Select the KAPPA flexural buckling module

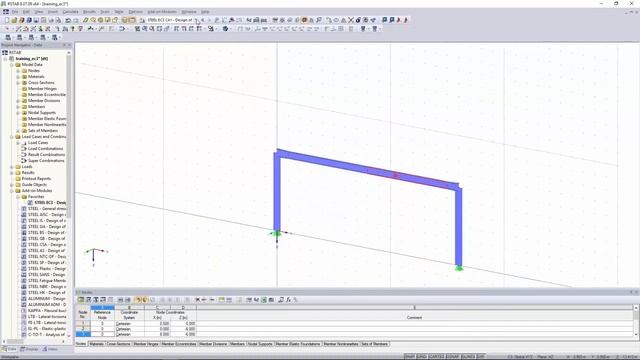(x=47, y=311)
